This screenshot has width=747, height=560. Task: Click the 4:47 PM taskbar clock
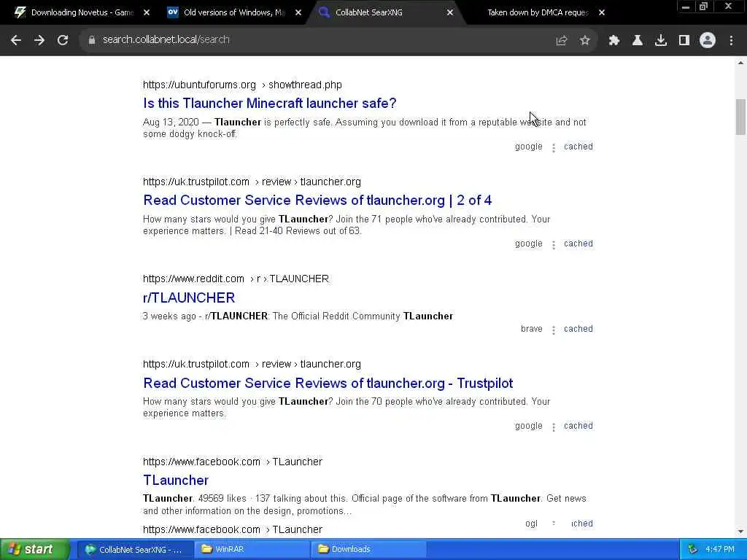tap(720, 550)
